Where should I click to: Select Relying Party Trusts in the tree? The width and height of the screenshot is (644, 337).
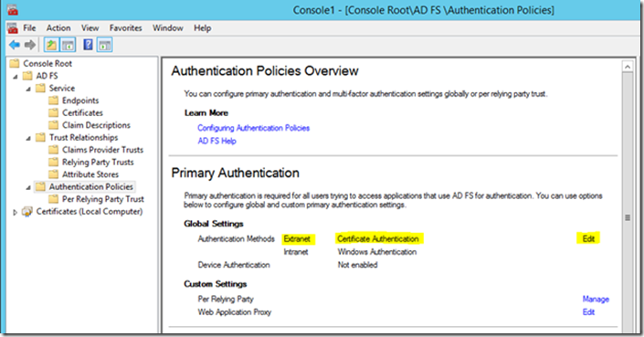tap(98, 163)
